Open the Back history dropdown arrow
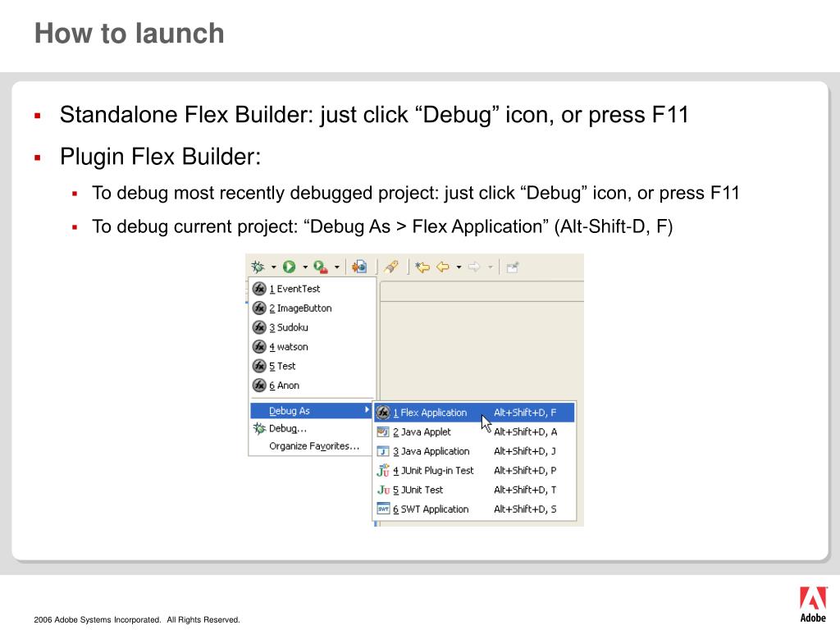 coord(459,267)
